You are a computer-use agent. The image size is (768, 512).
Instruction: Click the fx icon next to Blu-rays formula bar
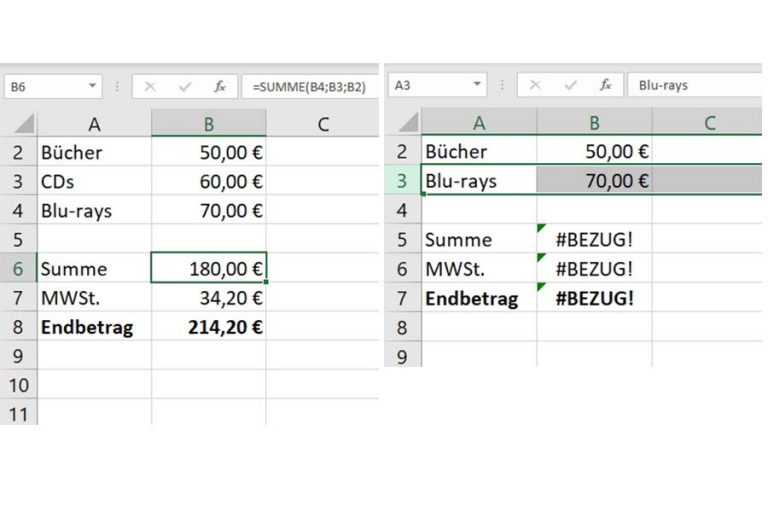coord(605,85)
